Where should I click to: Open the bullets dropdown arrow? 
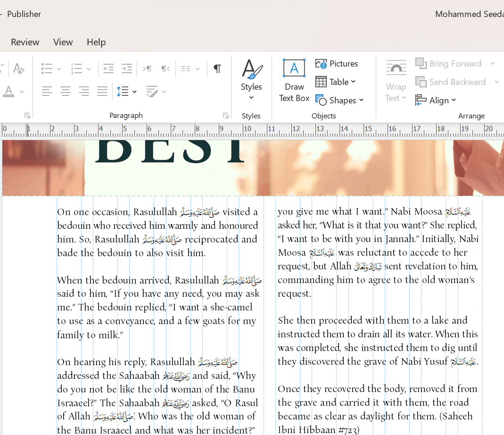tap(59, 69)
